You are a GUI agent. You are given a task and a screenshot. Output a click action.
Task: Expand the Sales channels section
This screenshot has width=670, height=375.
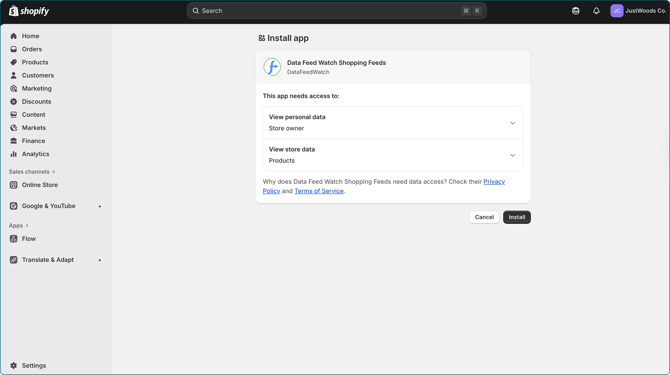pyautogui.click(x=32, y=172)
